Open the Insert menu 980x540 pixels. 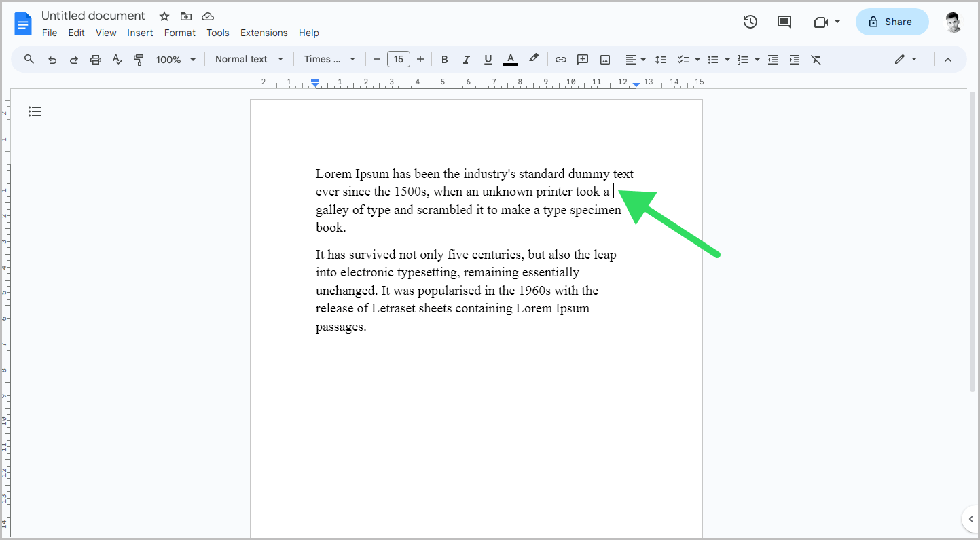point(140,32)
